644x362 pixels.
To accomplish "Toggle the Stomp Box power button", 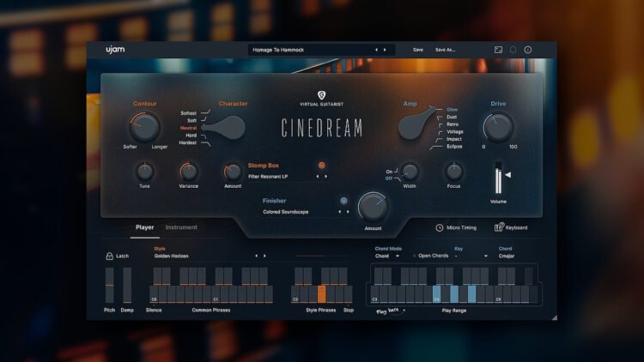I will (322, 165).
